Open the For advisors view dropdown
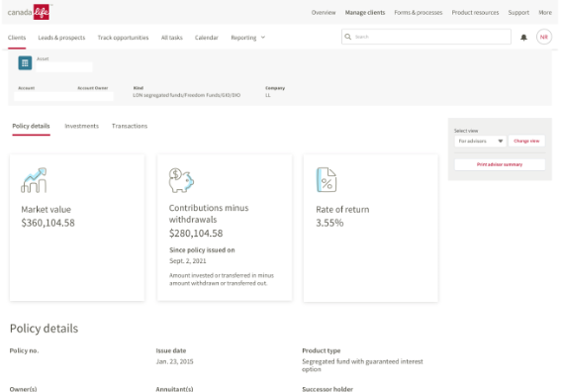Viewport: 561px width, 392px height. click(480, 141)
